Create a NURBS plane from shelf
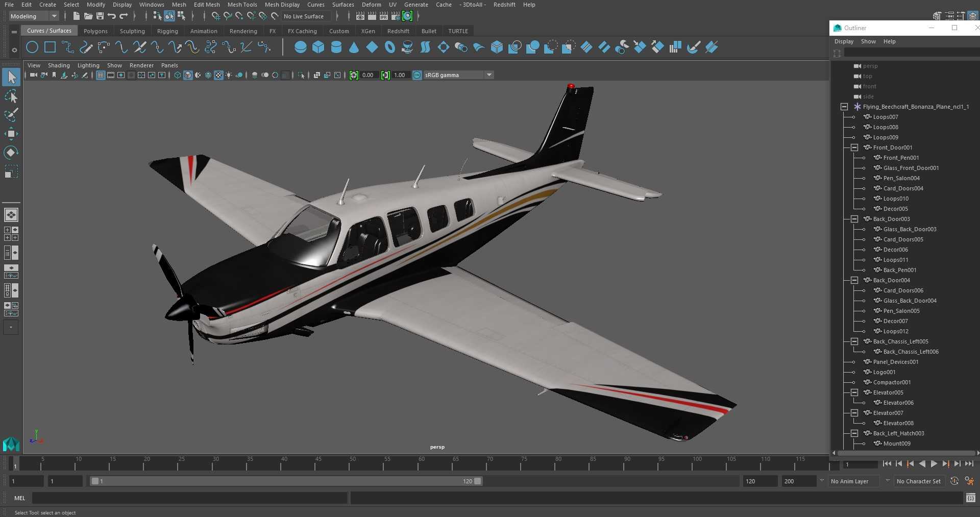980x517 pixels. point(372,47)
